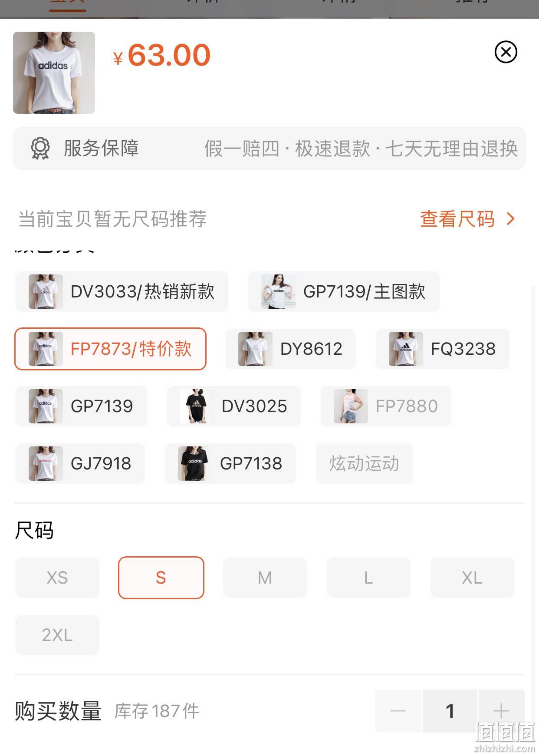This screenshot has width=539, height=756.
Task: Open the 服务保障 service guarantee row
Action: click(269, 148)
